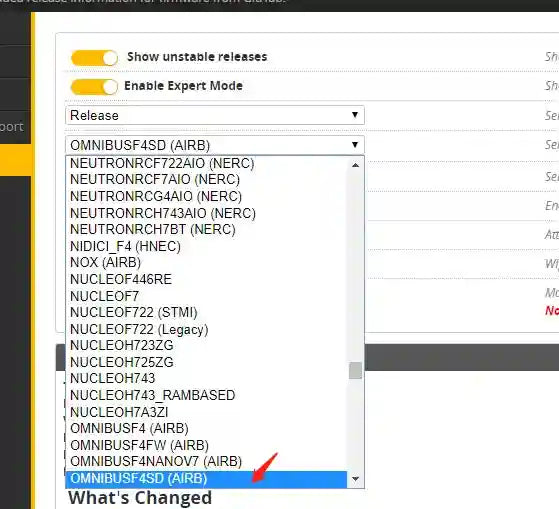Pick OMNIBUSF4 (AIRB) in the list
Screen dimensions: 559x509
pos(206,428)
